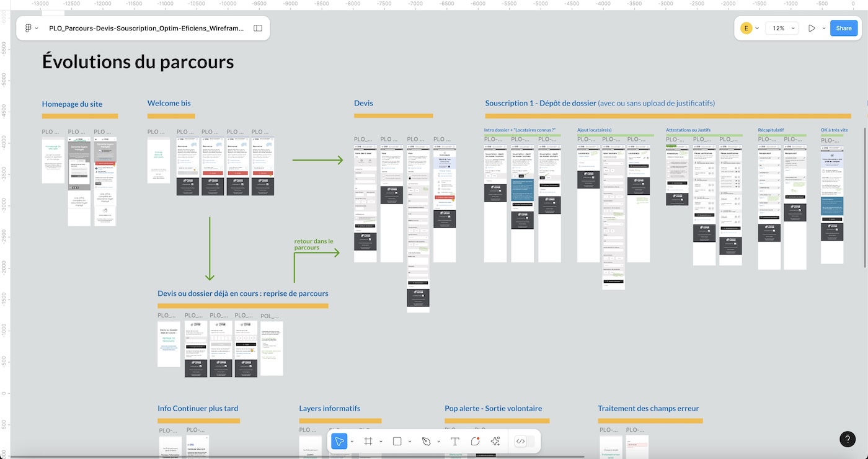Expand the shape tools chevron
The image size is (868, 459).
[x=410, y=442]
